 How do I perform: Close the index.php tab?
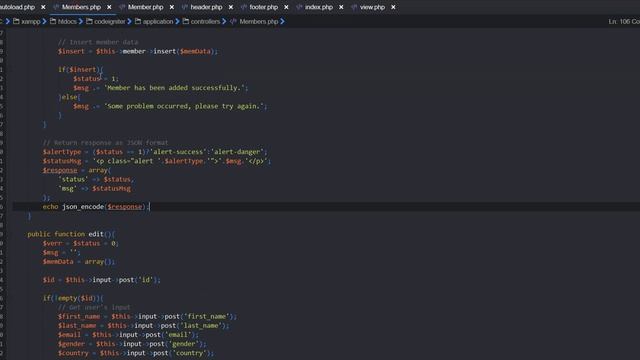pos(341,7)
